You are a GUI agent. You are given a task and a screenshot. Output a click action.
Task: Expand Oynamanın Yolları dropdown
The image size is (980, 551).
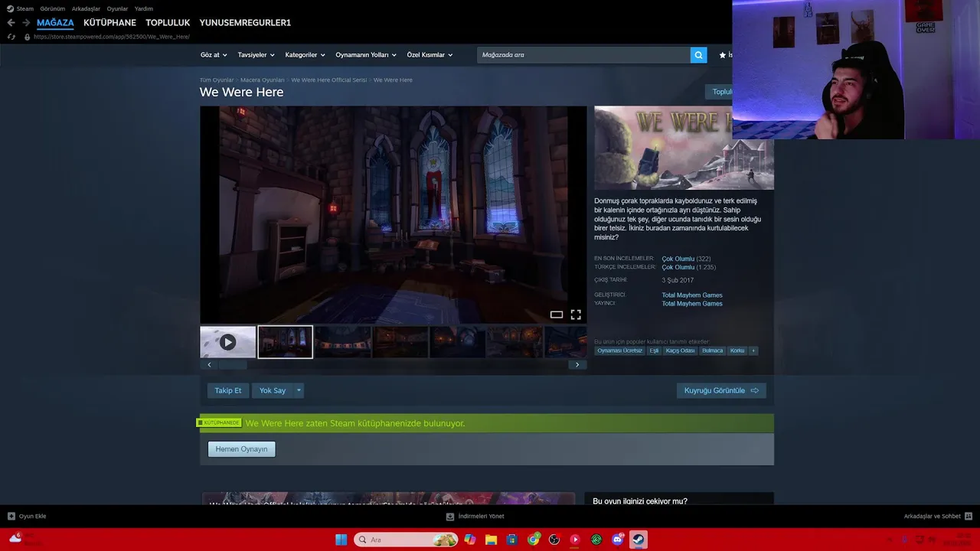coord(366,55)
